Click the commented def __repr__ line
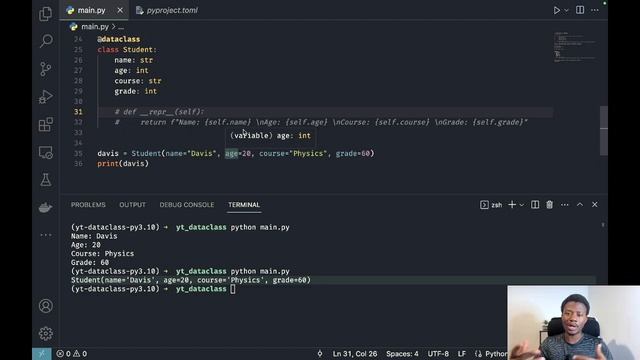Image resolution: width=640 pixels, height=360 pixels. (159, 112)
